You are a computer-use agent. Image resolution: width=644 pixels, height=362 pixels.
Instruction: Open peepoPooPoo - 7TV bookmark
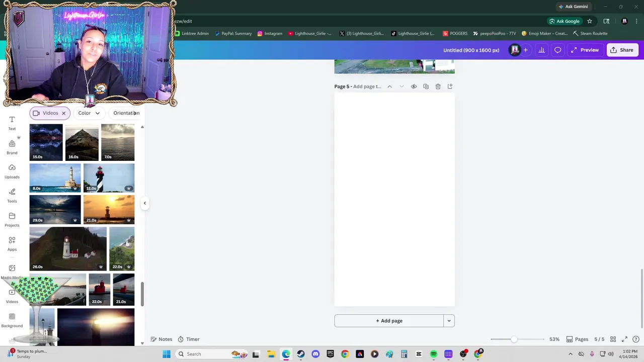click(494, 34)
